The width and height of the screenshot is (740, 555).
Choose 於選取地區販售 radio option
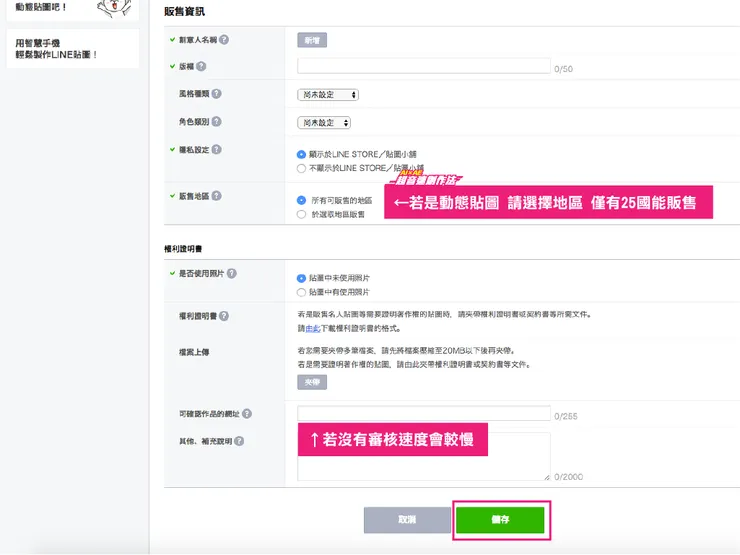point(302,215)
